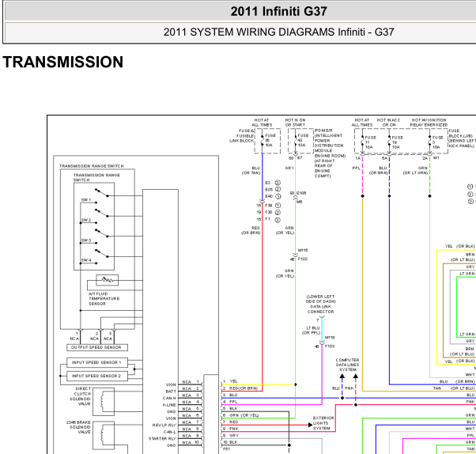Click the 'LT BLU (OR PPL)' wire label

click(311, 331)
